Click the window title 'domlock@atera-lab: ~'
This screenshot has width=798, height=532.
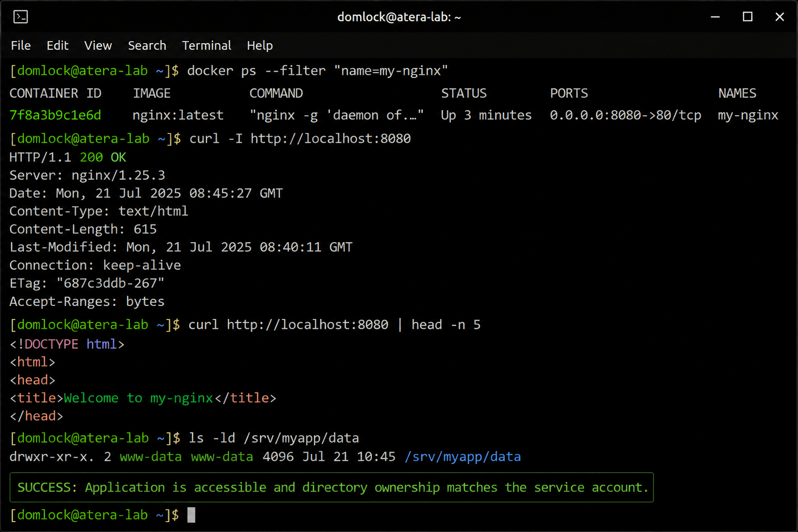[399, 17]
